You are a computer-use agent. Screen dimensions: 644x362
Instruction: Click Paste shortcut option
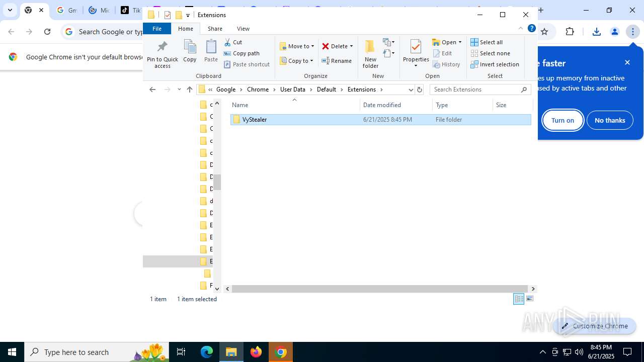coord(247,64)
